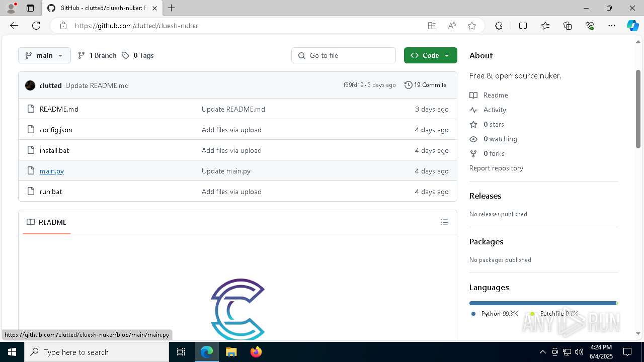View 0 stars stargazers
Screen dimensions: 644x362
pos(487,124)
